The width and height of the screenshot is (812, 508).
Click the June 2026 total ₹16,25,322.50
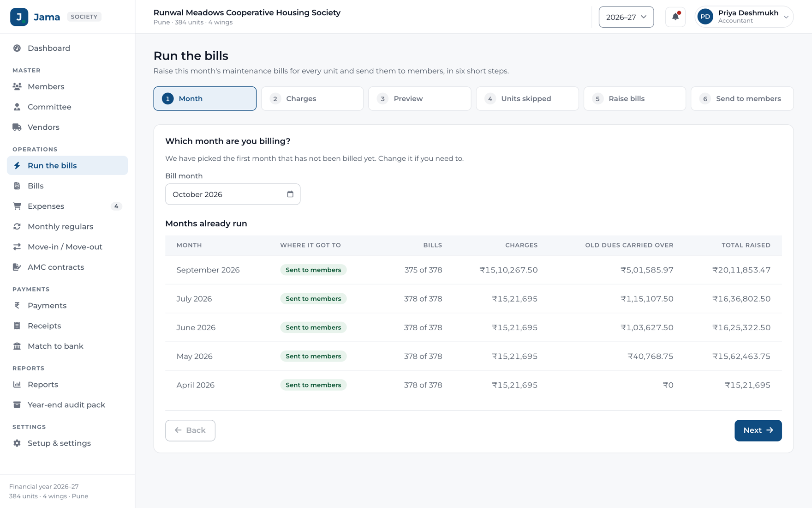pyautogui.click(x=741, y=327)
